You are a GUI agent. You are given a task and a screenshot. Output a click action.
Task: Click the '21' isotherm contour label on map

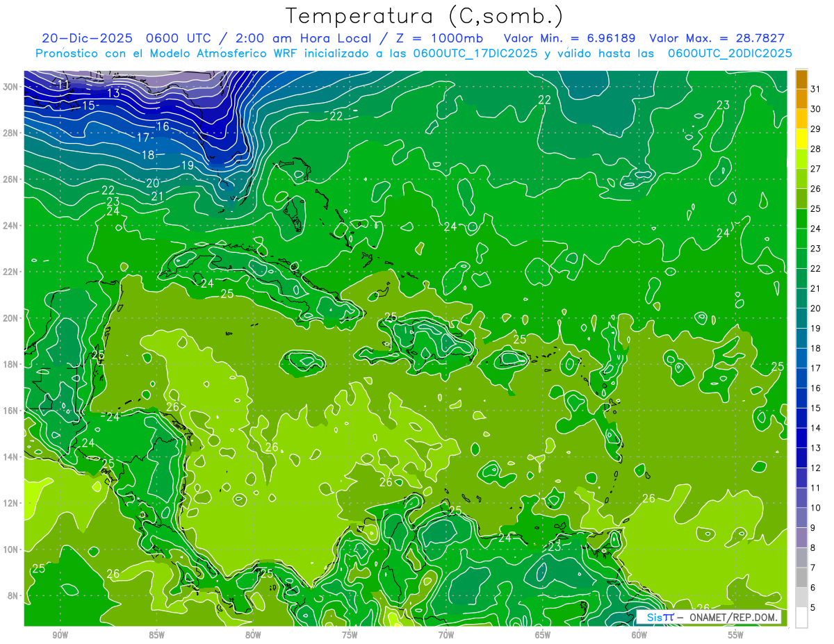pyautogui.click(x=158, y=197)
